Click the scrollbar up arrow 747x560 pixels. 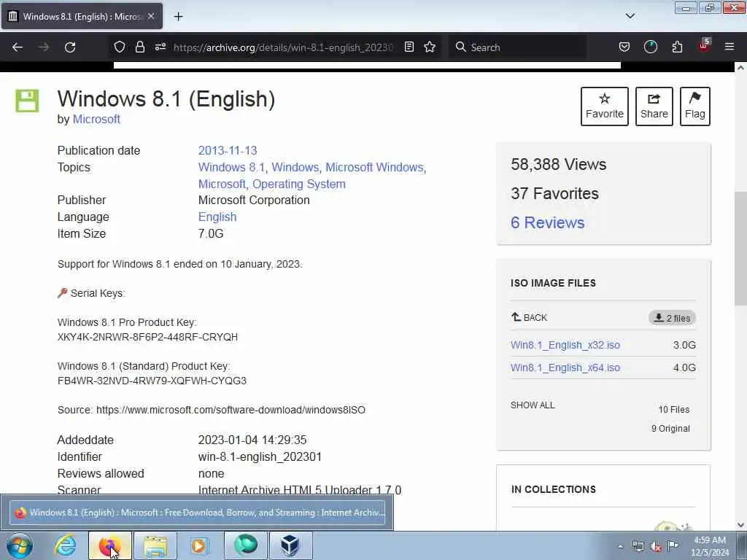pyautogui.click(x=741, y=68)
